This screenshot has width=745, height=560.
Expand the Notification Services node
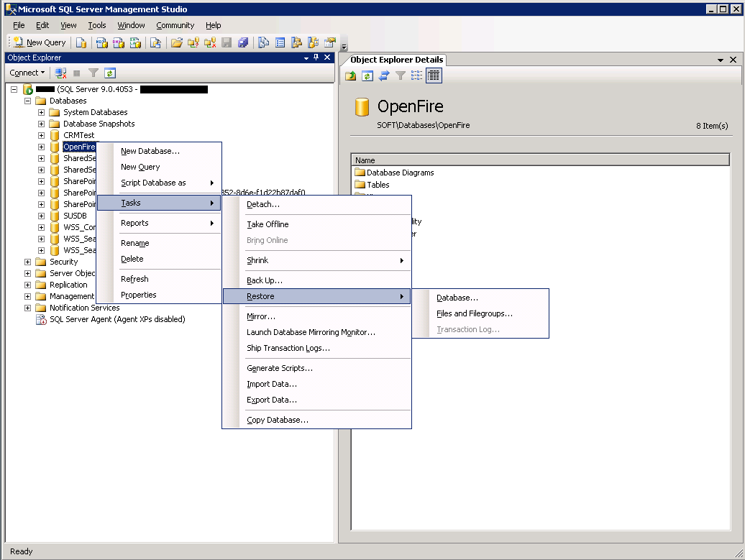[27, 308]
